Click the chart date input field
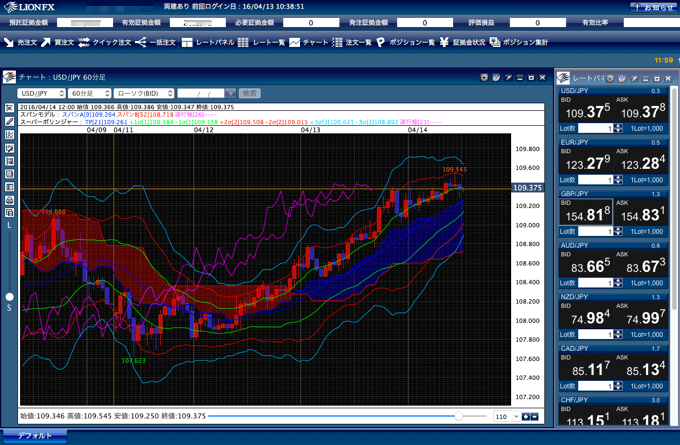 [x=201, y=93]
